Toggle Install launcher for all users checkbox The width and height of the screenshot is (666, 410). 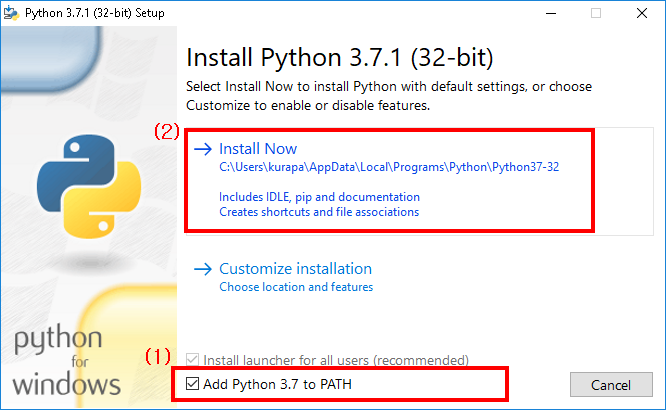click(x=192, y=360)
